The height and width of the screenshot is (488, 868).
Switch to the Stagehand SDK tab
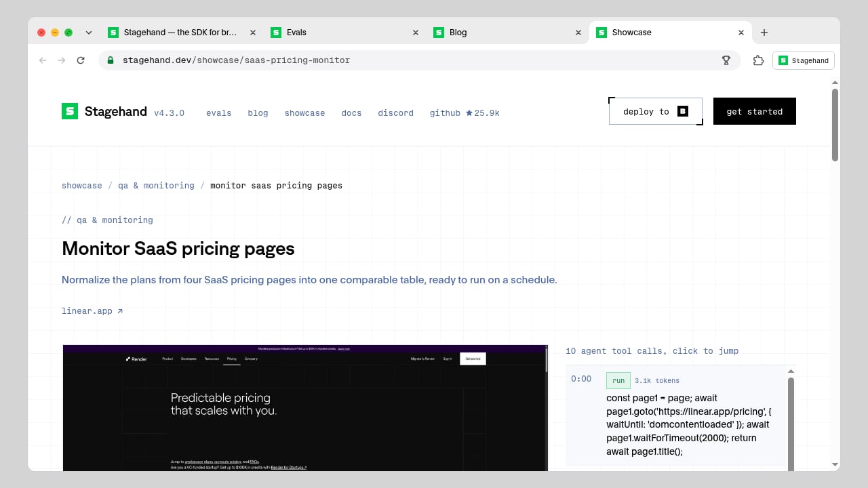[x=182, y=33]
